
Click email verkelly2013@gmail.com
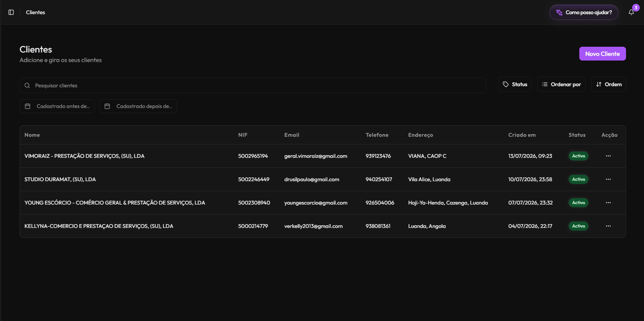(x=314, y=226)
